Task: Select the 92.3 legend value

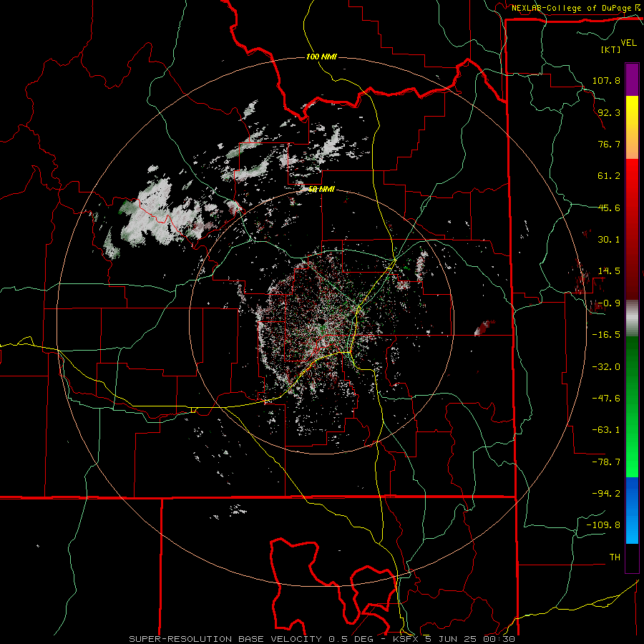Action: pyautogui.click(x=609, y=112)
